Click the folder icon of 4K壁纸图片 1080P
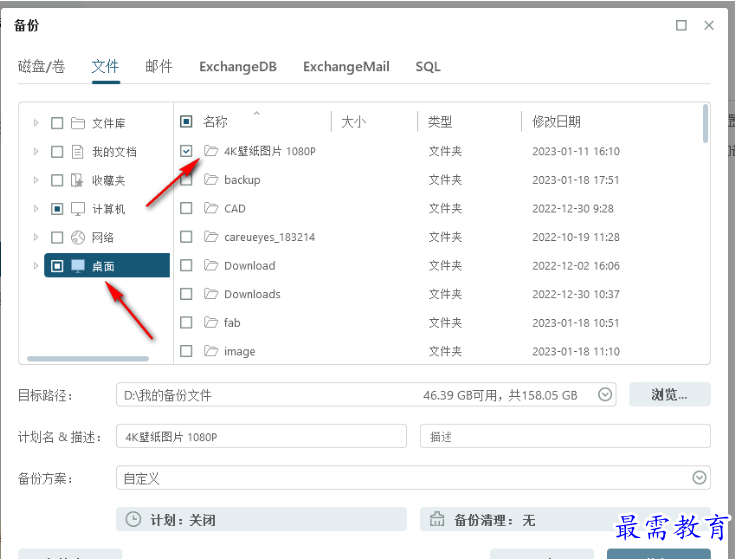The height and width of the screenshot is (559, 737). 211,151
